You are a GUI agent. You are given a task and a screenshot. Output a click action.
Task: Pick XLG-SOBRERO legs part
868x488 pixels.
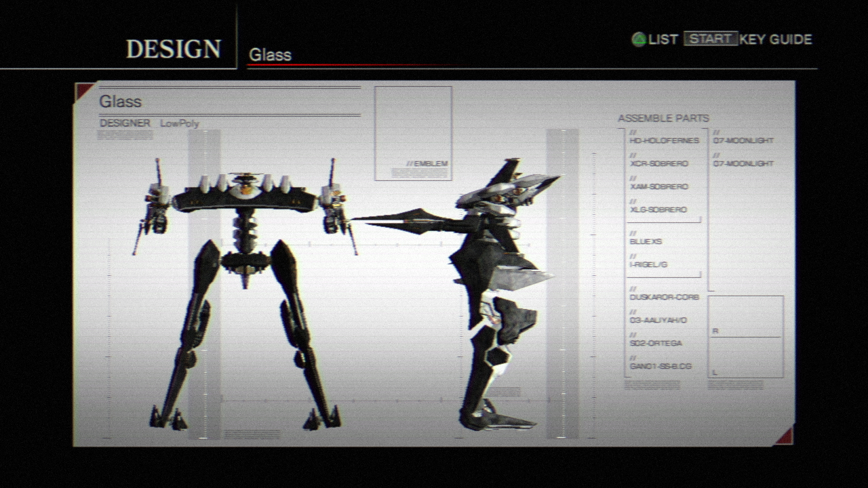coord(658,210)
